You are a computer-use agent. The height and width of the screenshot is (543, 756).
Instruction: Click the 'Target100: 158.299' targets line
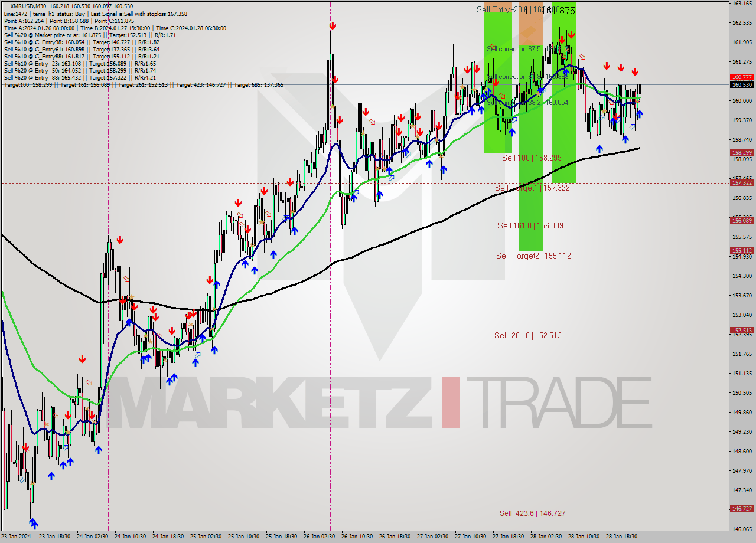[x=144, y=85]
